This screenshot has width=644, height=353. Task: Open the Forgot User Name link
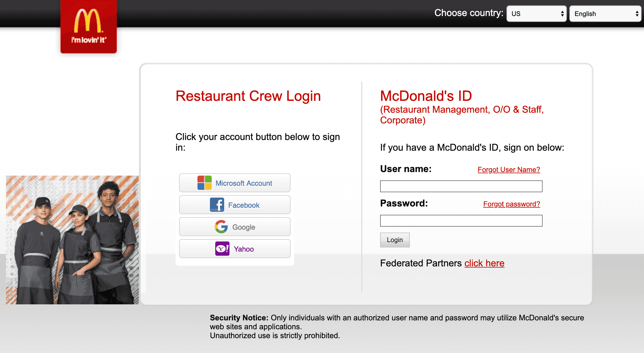(509, 170)
